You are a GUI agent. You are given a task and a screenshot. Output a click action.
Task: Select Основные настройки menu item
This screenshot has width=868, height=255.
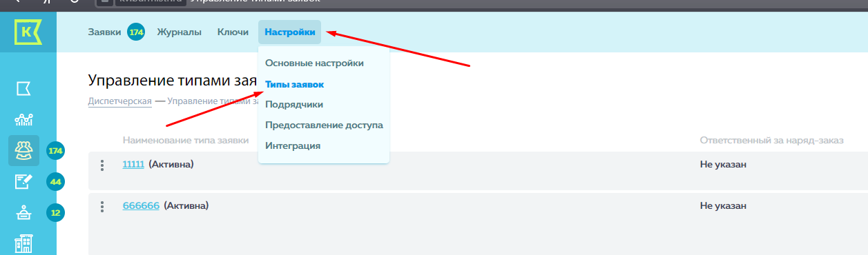pyautogui.click(x=314, y=63)
